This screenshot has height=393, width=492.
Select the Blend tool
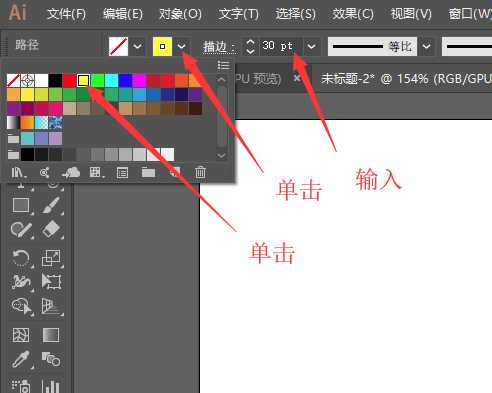51,360
